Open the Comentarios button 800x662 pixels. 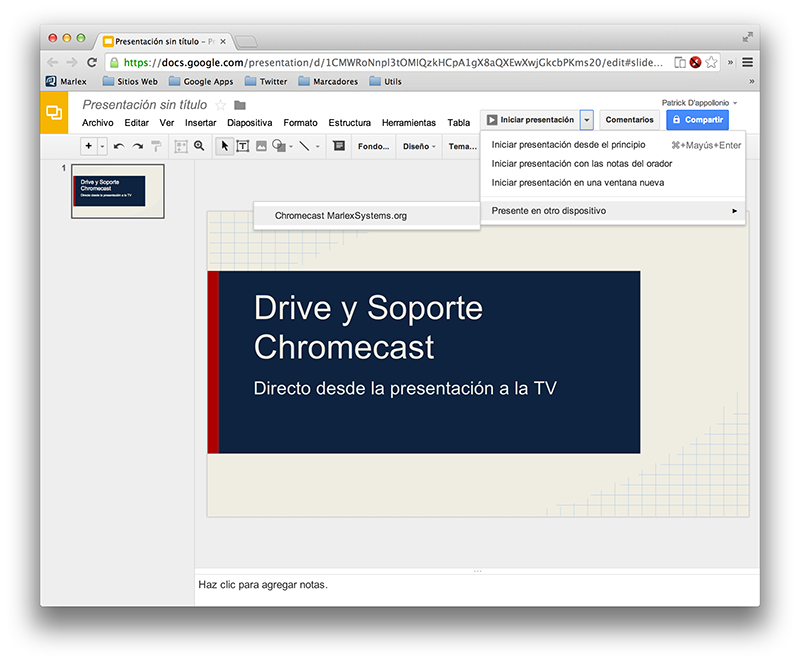pyautogui.click(x=630, y=120)
